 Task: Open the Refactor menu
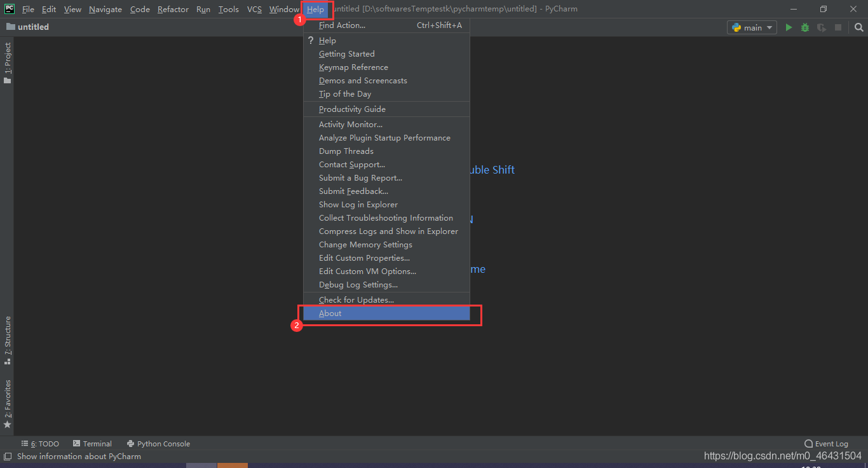point(173,10)
